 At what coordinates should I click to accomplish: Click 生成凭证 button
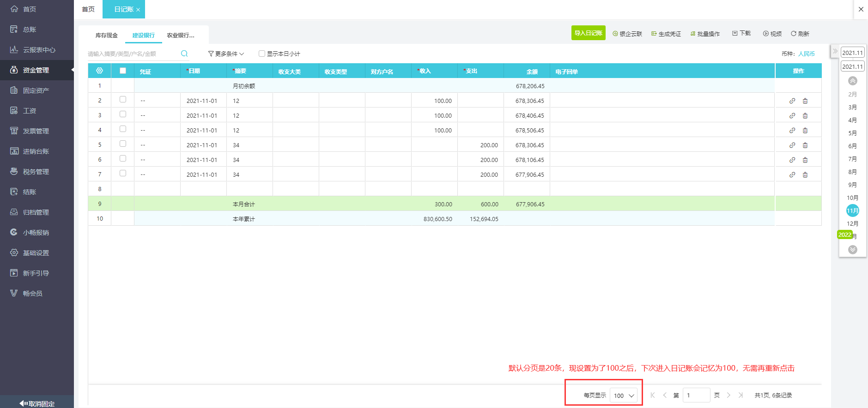point(666,34)
